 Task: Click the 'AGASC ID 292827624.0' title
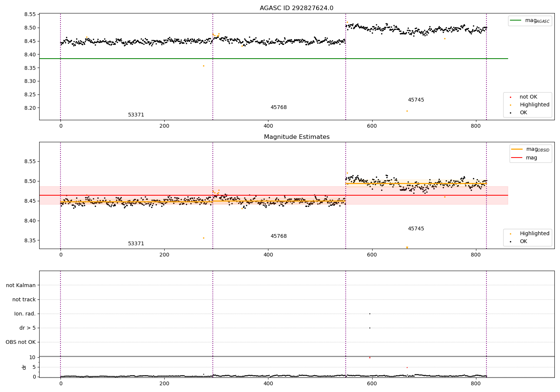pos(296,8)
